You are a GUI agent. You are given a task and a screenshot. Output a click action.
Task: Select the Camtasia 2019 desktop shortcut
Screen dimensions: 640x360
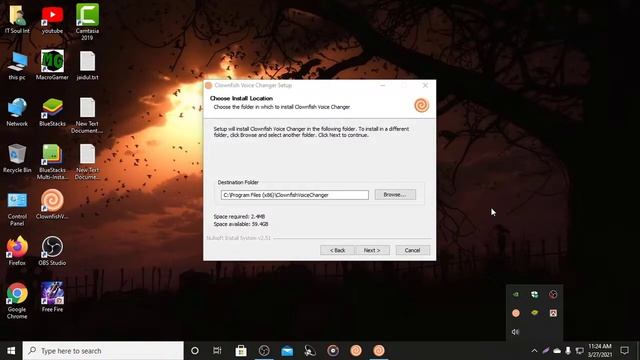[x=87, y=21]
